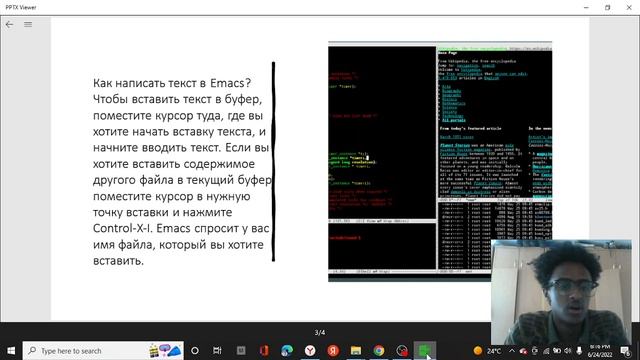The width and height of the screenshot is (640, 360).
Task: Open Task View on the taskbar
Action: 217,351
